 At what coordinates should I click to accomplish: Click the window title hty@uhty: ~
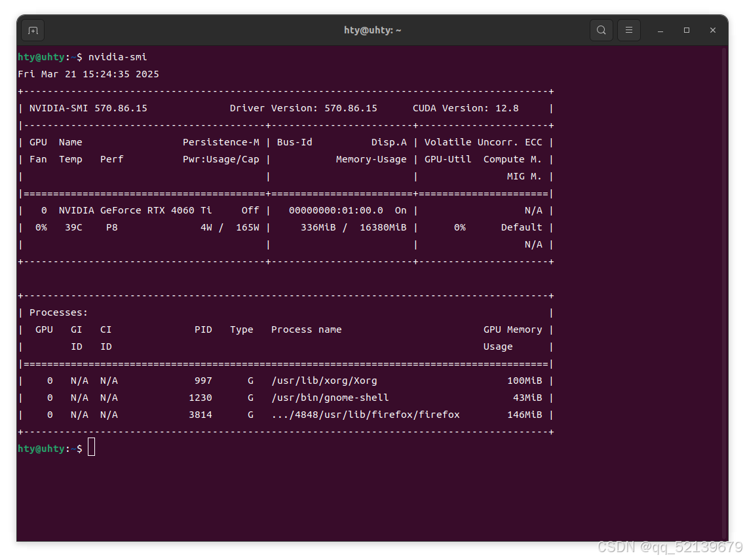372,30
